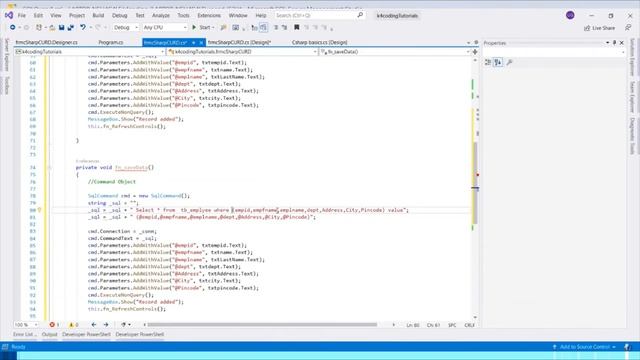Open the Server Explorer side tab on left
Viewport: 640px width, 360px height.
7,55
